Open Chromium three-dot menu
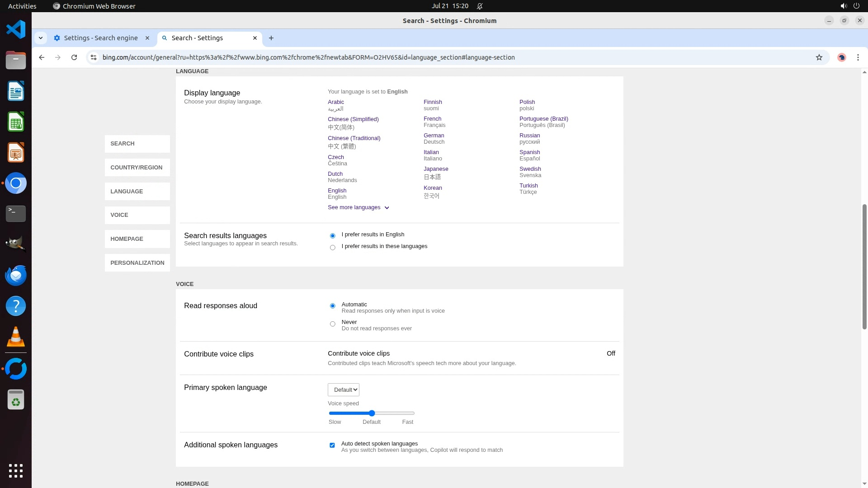The width and height of the screenshot is (868, 488). click(858, 57)
